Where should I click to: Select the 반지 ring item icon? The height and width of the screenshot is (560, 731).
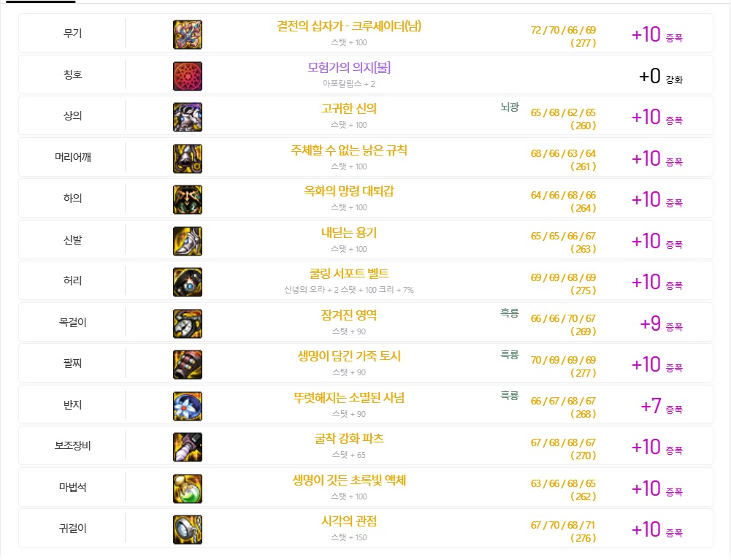188,406
